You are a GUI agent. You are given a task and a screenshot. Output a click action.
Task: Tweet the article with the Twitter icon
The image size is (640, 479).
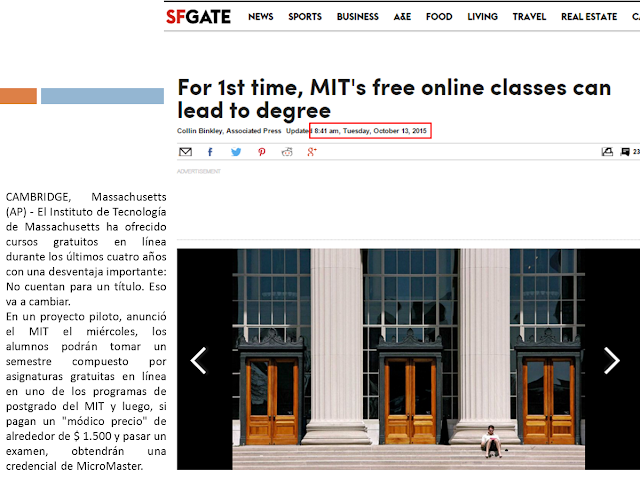[x=236, y=152]
